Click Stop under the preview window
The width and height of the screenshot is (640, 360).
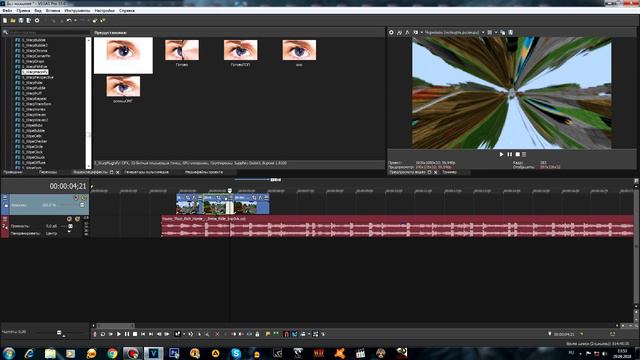click(x=517, y=154)
